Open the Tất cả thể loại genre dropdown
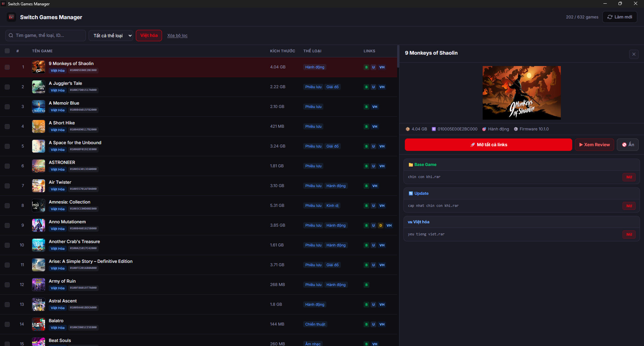Viewport: 644px width, 346px height. (x=111, y=36)
